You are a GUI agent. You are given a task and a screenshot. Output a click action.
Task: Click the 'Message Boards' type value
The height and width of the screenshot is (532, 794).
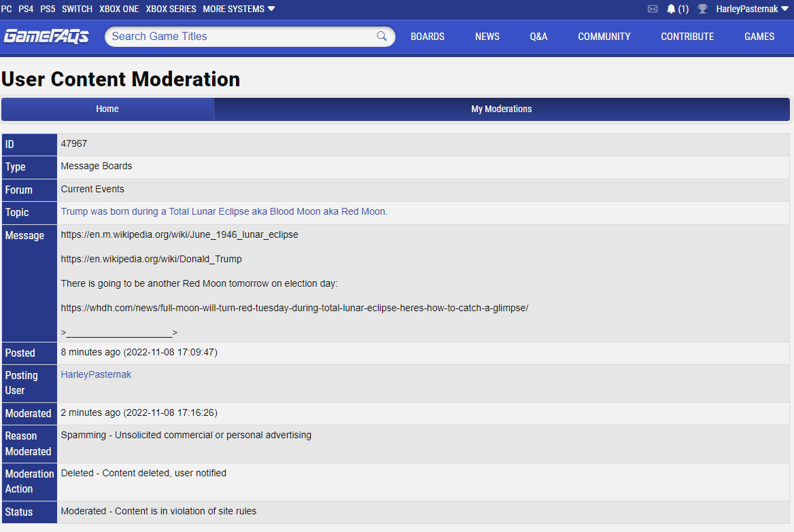(97, 166)
